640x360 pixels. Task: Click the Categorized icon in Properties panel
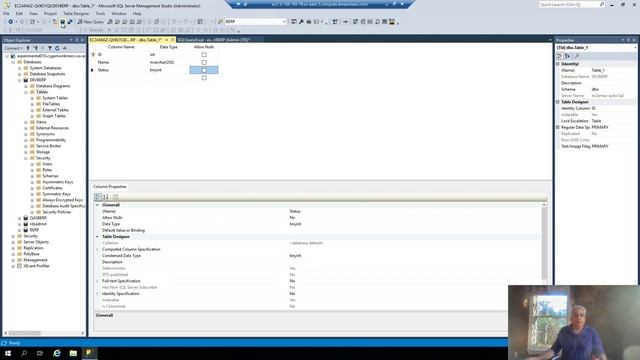[560, 56]
